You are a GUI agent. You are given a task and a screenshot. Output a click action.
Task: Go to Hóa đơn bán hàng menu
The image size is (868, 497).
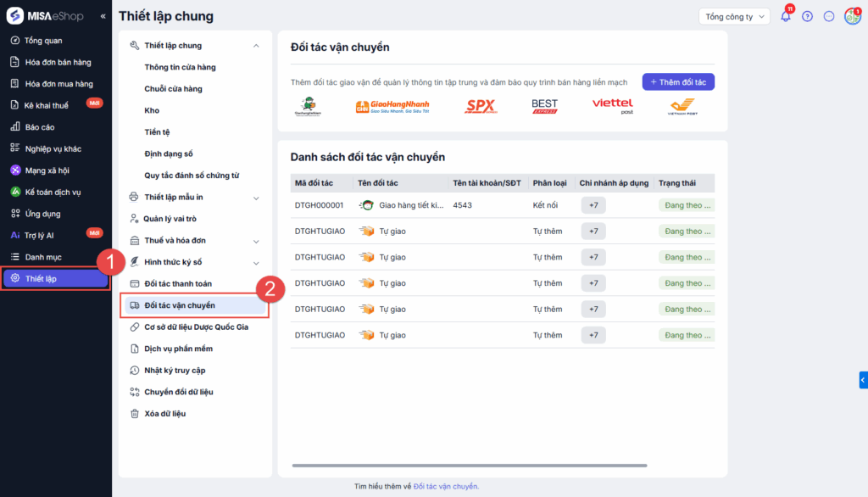(x=58, y=62)
